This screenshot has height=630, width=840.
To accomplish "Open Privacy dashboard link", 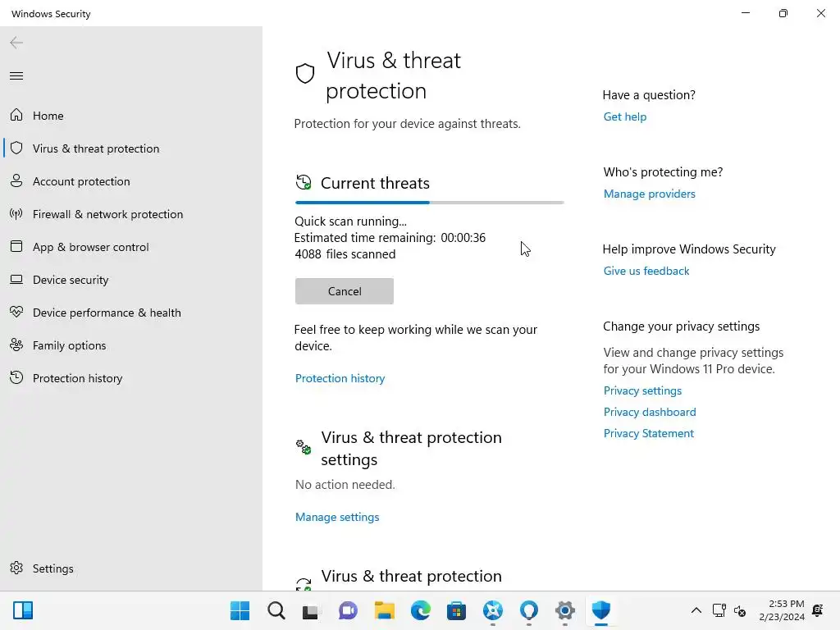I will tap(650, 412).
